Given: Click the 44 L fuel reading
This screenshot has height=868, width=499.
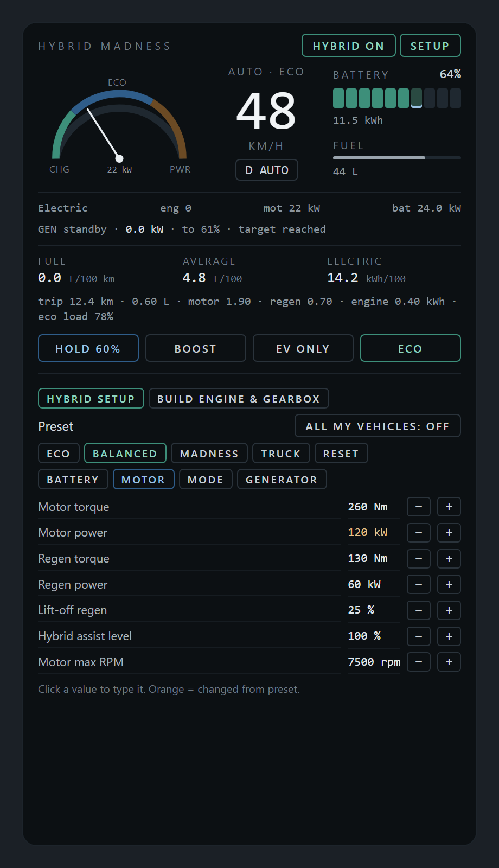Looking at the screenshot, I should click(346, 172).
